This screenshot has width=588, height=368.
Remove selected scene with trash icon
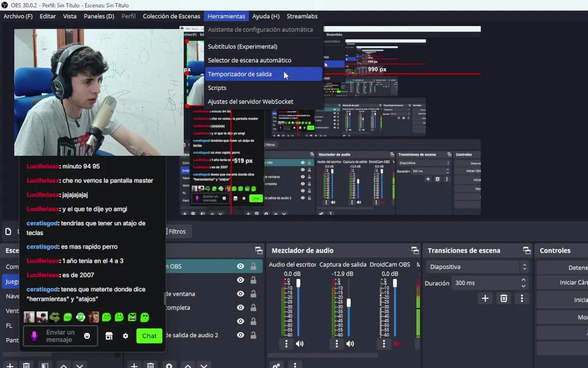coord(26,365)
